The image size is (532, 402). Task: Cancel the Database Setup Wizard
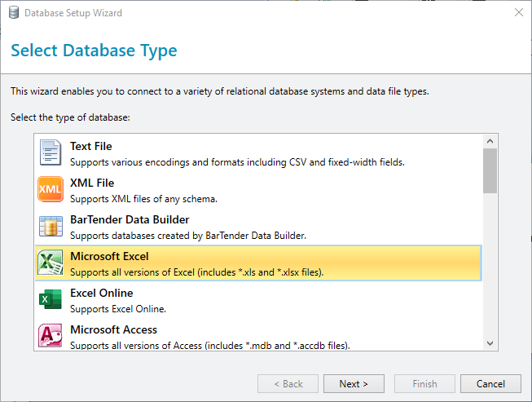click(x=490, y=384)
